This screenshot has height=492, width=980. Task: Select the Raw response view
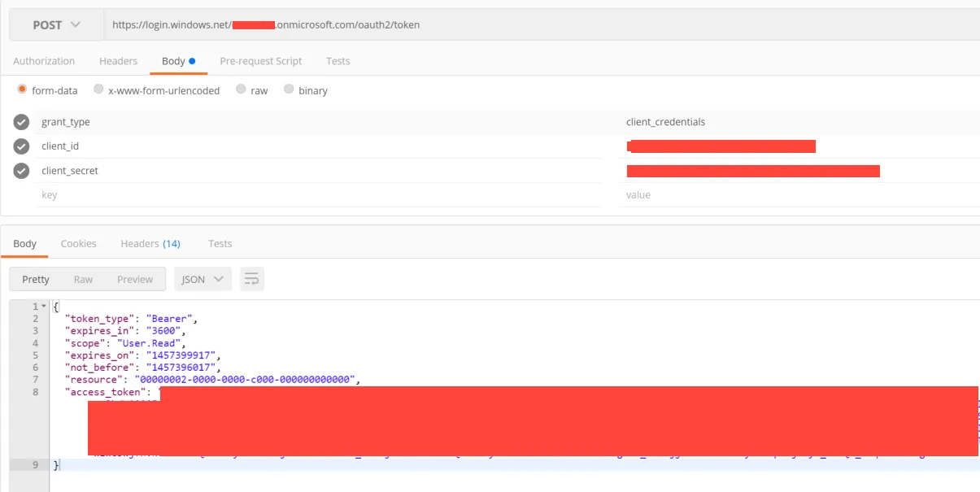pyautogui.click(x=83, y=279)
